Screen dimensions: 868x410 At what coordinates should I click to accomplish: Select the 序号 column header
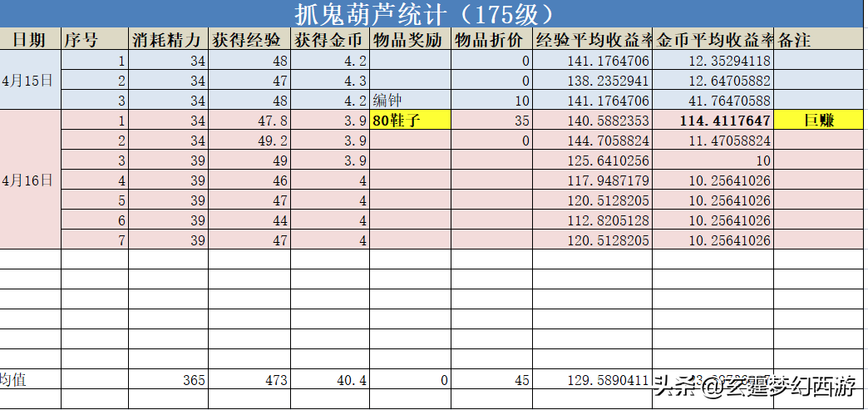(x=94, y=40)
